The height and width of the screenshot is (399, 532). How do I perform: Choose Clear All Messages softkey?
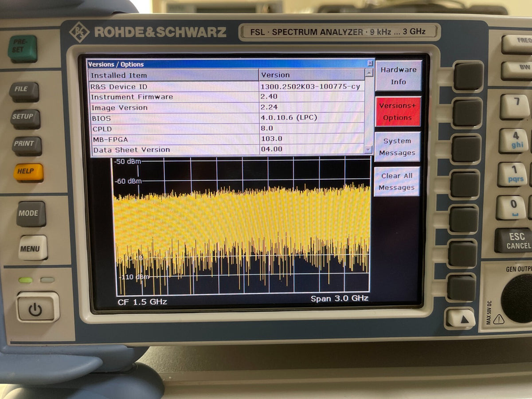(x=396, y=181)
